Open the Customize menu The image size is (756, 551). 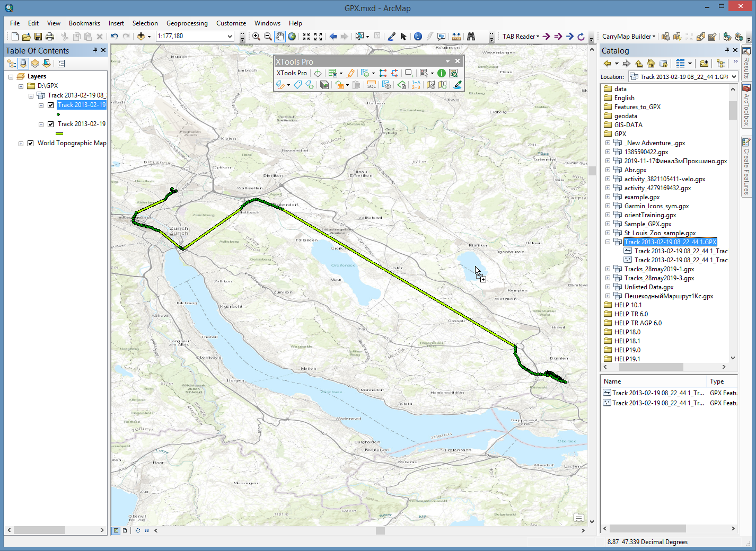click(231, 23)
